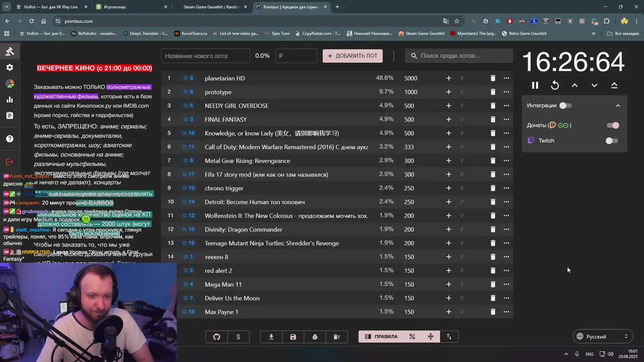Open the browser extensions puzzle icon
Image resolution: width=644 pixels, height=362 pixels.
(606, 21)
